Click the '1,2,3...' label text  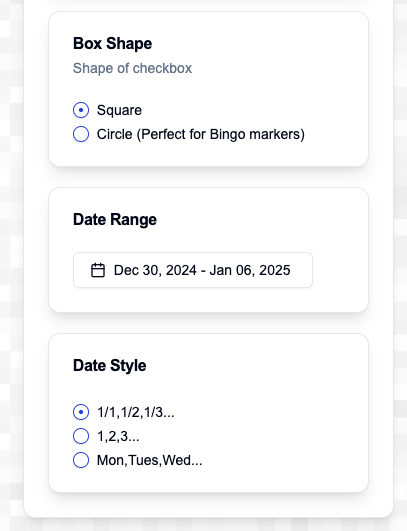coord(118,437)
